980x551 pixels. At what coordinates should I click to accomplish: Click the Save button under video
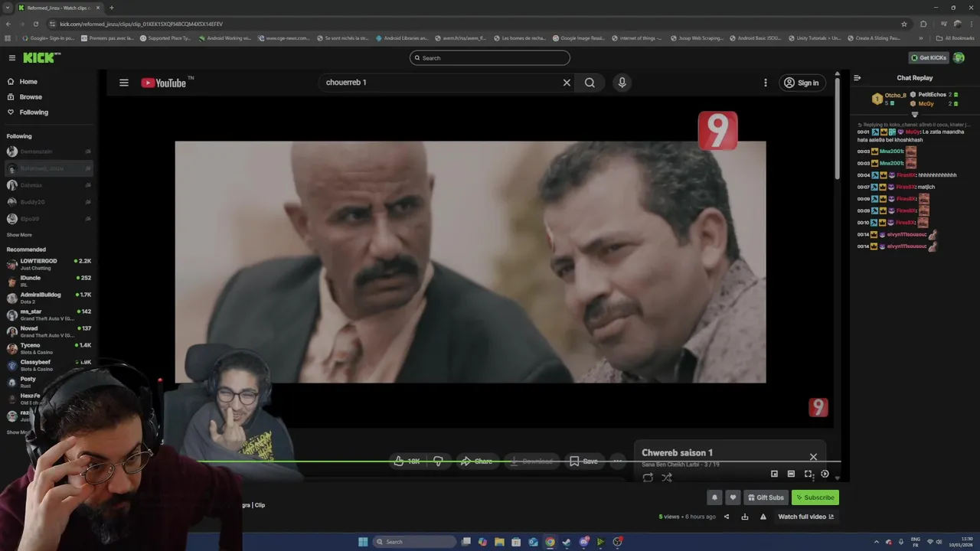point(583,461)
